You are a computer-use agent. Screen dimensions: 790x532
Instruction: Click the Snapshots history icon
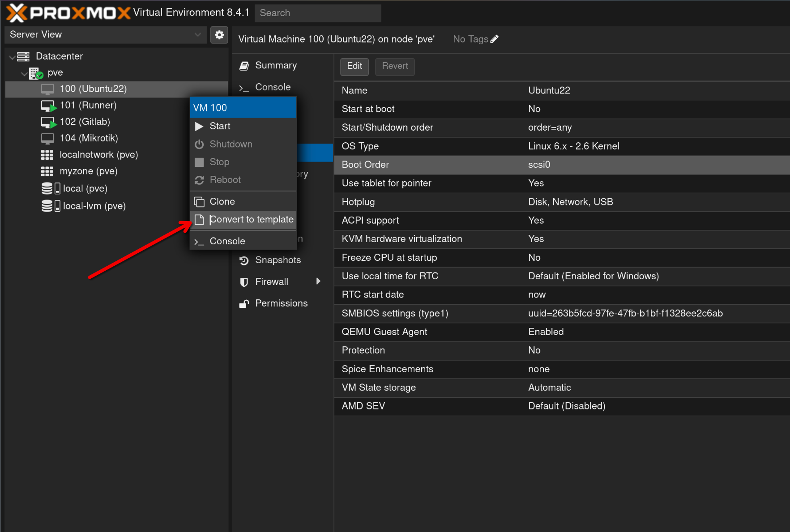tap(244, 260)
